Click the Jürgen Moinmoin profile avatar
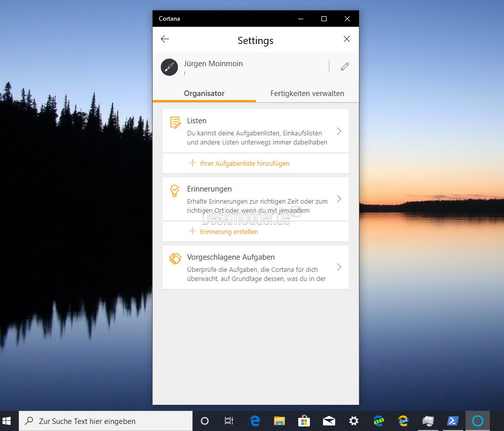 (x=169, y=67)
